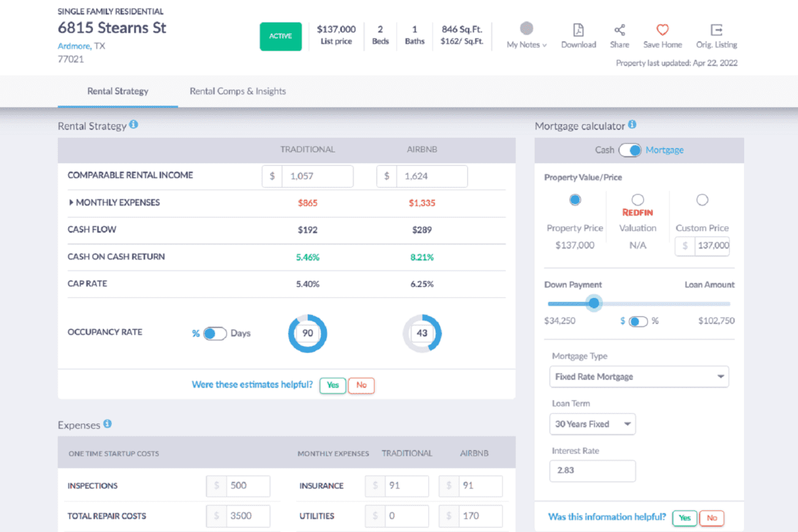
Task: Toggle occupancy rate between % and Days
Action: [215, 334]
